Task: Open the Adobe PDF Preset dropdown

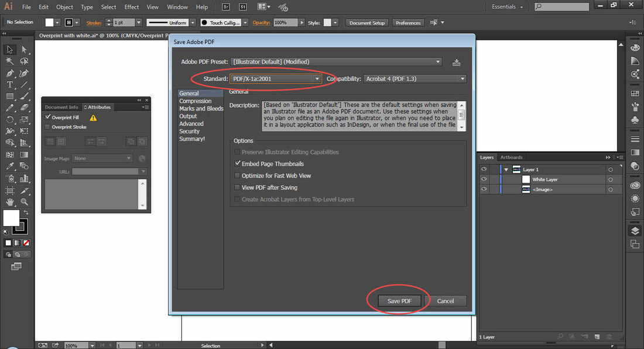Action: tap(337, 61)
